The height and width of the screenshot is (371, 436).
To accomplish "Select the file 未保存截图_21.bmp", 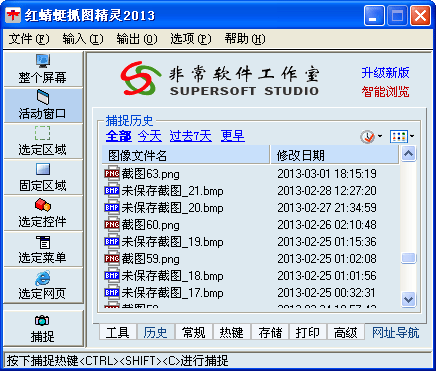I will (x=172, y=191).
